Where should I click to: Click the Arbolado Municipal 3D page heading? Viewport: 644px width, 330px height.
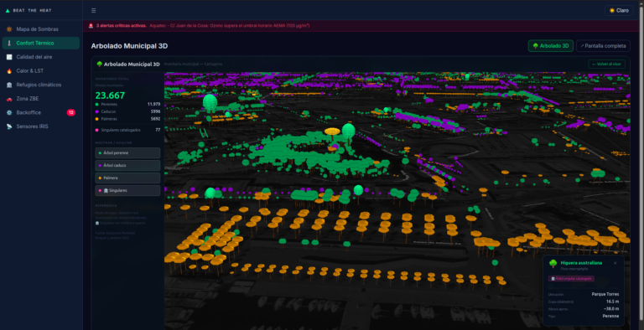(129, 46)
